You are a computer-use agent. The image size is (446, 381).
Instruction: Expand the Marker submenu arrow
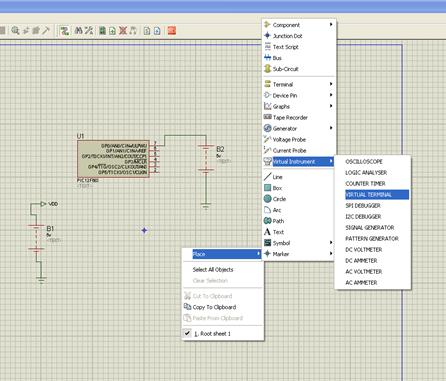click(331, 254)
